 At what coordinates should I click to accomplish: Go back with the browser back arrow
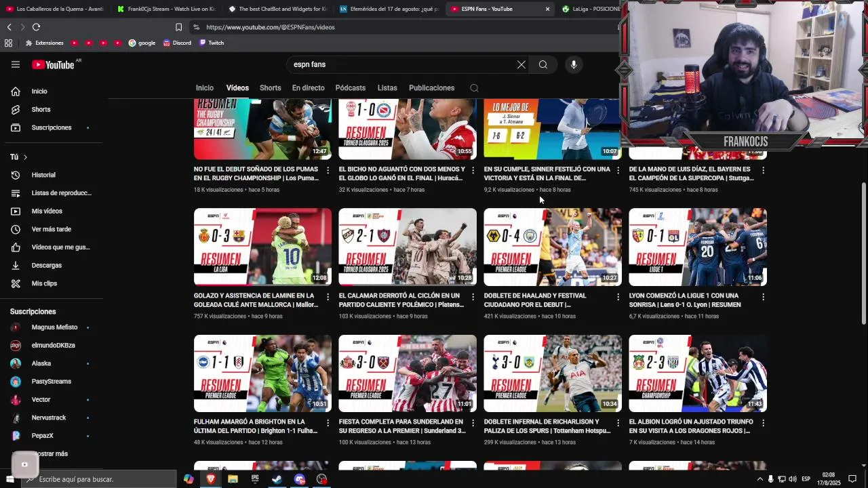click(9, 27)
